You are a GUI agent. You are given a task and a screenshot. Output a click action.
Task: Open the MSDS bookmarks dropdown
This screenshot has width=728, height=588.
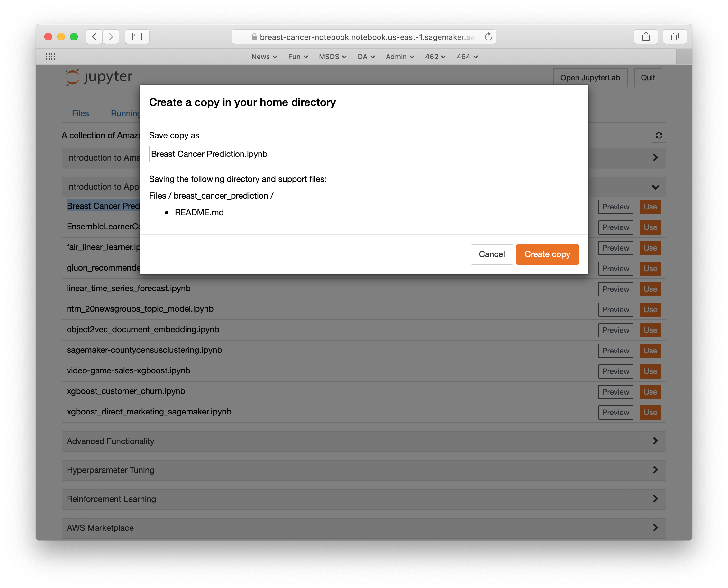pos(332,57)
